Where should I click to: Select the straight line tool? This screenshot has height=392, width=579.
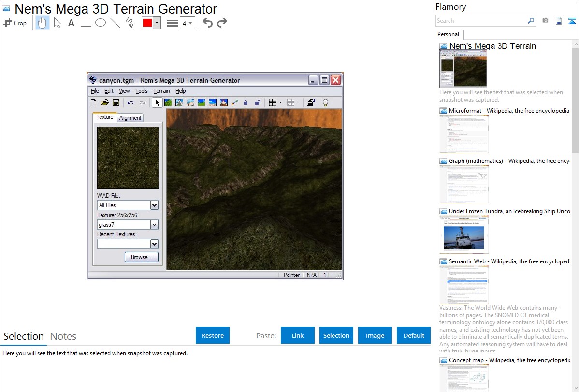pos(115,23)
